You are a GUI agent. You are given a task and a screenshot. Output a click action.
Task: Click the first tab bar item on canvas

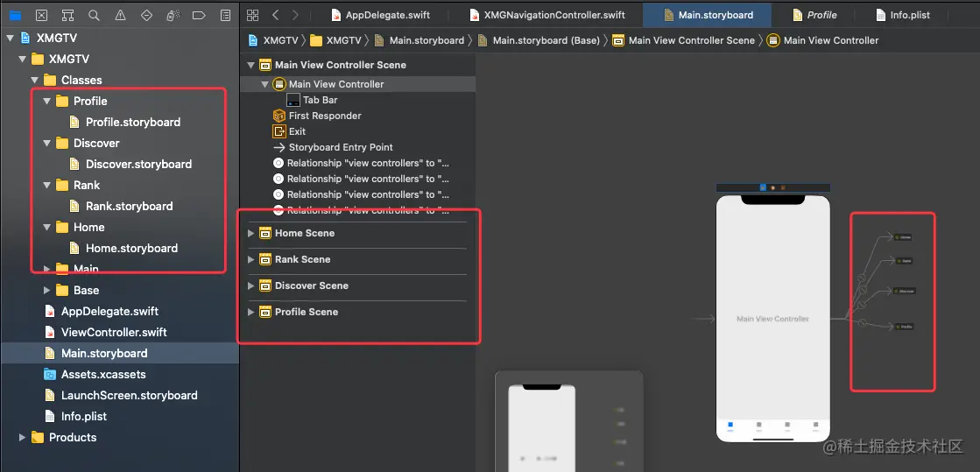(x=730, y=426)
